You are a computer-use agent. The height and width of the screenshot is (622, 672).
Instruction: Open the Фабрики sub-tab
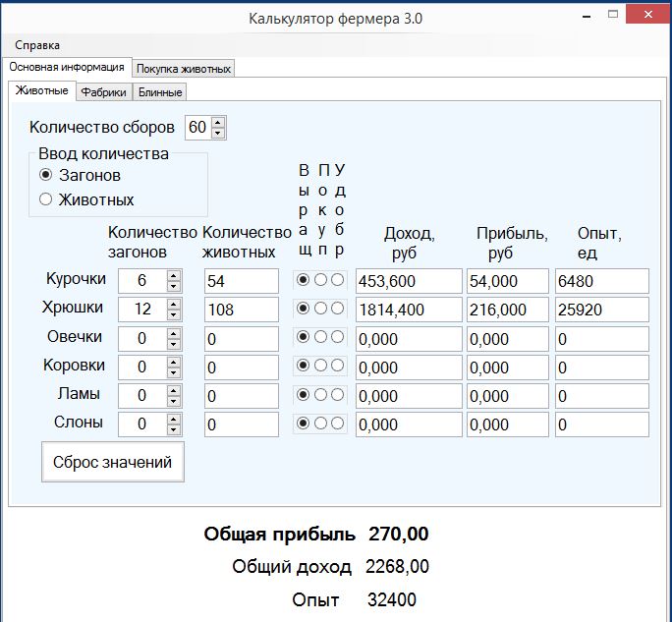point(104,91)
